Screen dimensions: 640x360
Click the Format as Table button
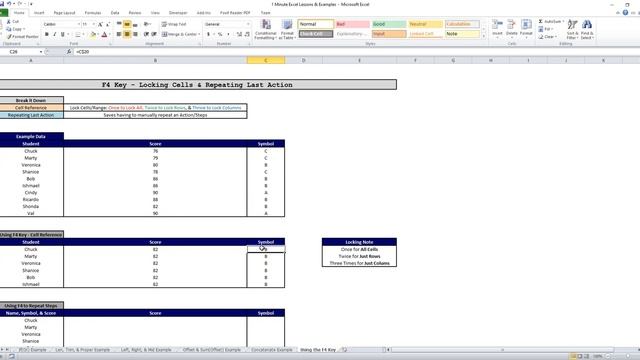pos(287,30)
